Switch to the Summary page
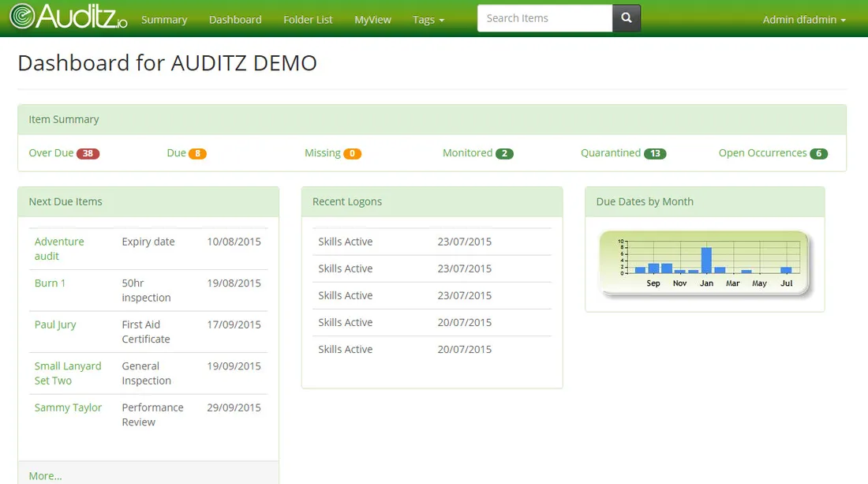 click(164, 19)
